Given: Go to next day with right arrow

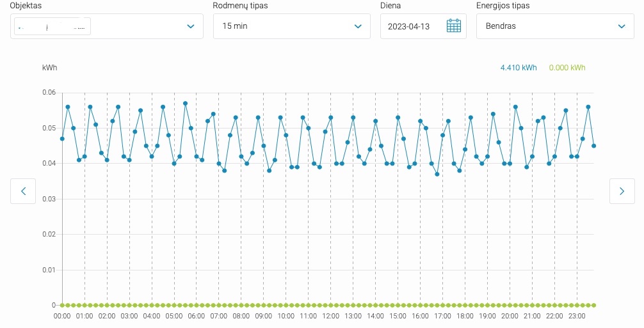Looking at the screenshot, I should pyautogui.click(x=622, y=191).
